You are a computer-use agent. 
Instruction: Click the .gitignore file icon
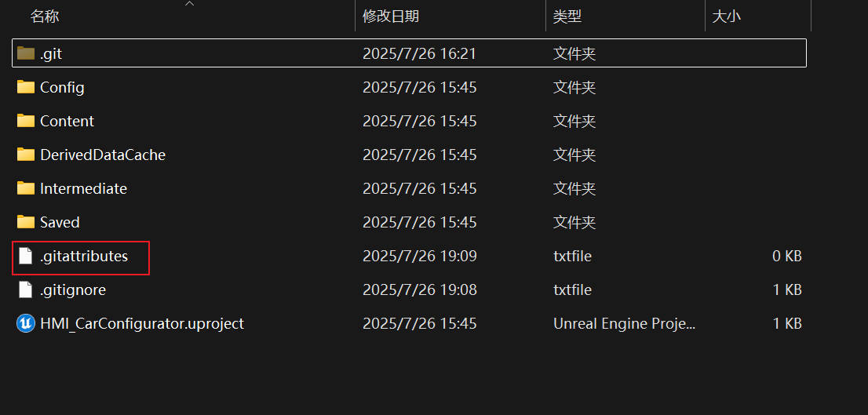pyautogui.click(x=25, y=289)
